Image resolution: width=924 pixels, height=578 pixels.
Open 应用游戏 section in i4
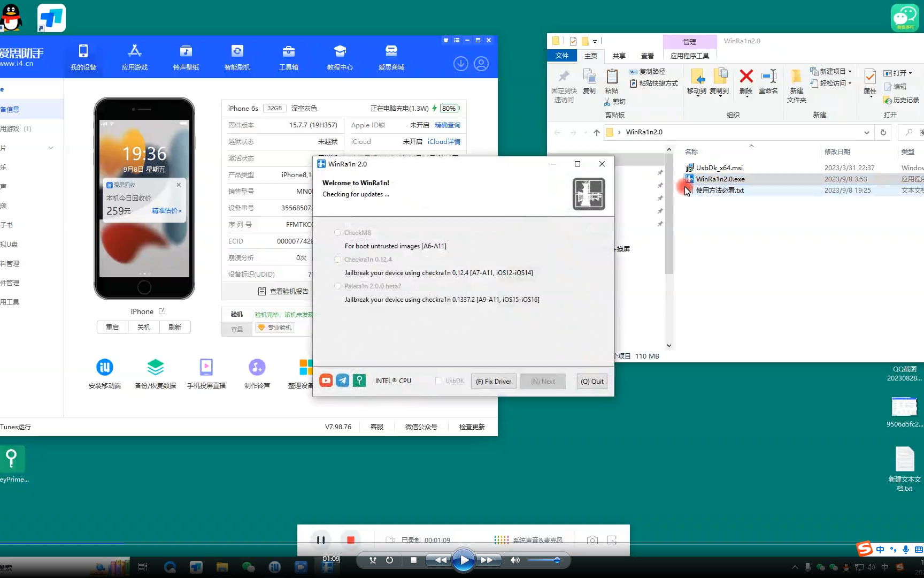[134, 57]
